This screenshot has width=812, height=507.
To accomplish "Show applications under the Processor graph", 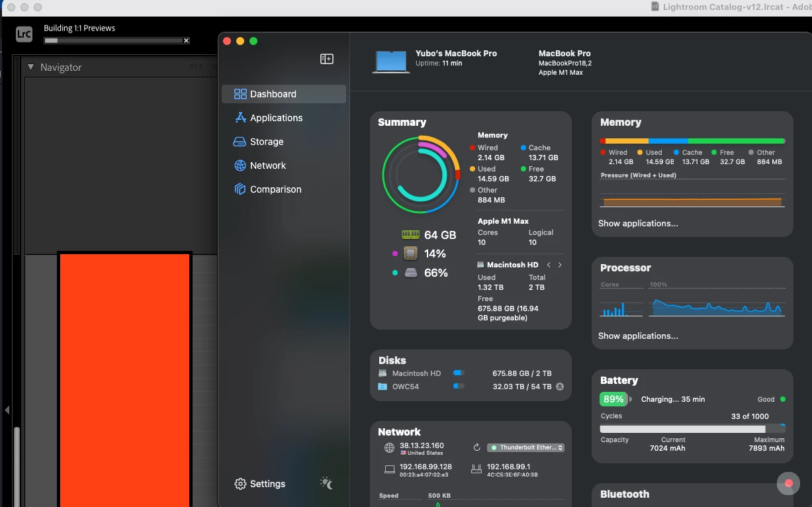I will tap(638, 336).
